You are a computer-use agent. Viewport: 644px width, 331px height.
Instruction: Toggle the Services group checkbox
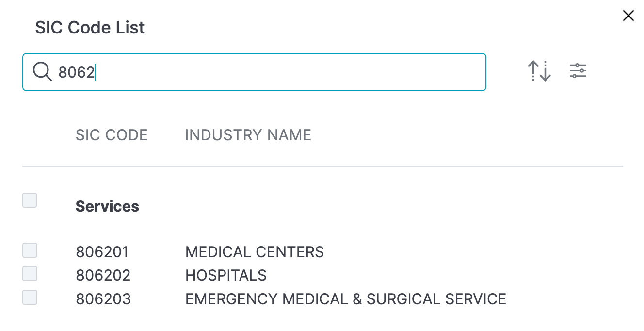pyautogui.click(x=30, y=200)
